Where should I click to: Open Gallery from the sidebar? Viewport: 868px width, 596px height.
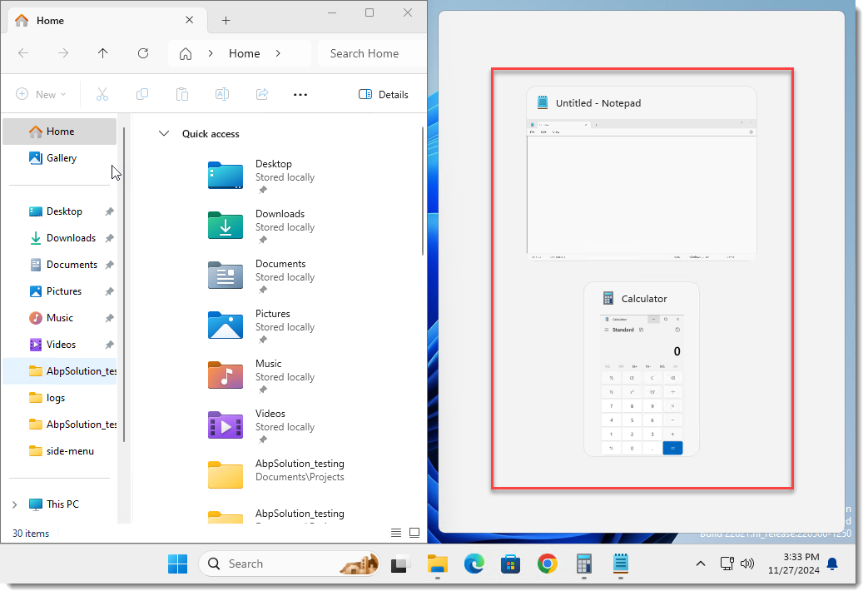point(62,158)
